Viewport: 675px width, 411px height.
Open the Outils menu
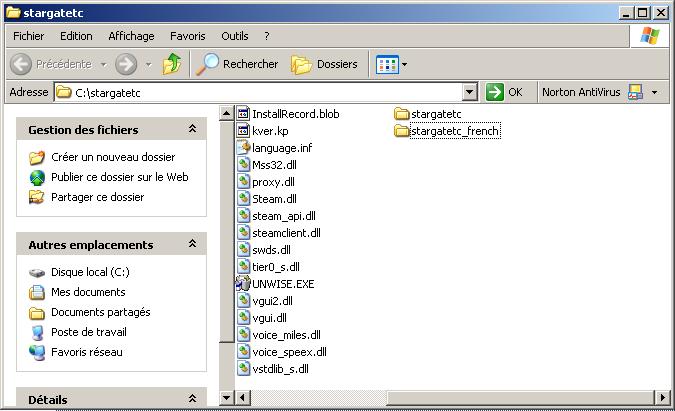point(235,36)
